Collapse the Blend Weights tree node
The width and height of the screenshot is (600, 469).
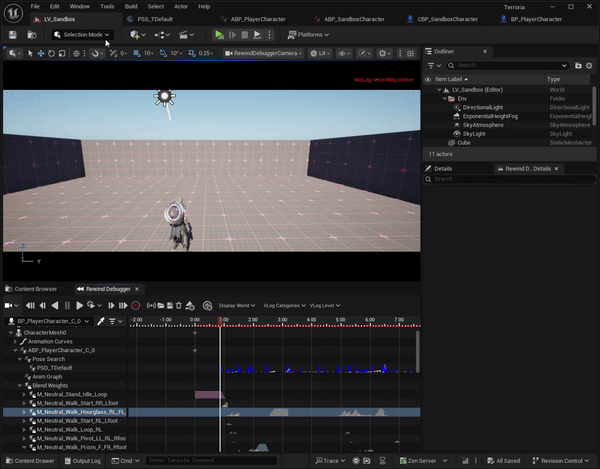tap(21, 385)
